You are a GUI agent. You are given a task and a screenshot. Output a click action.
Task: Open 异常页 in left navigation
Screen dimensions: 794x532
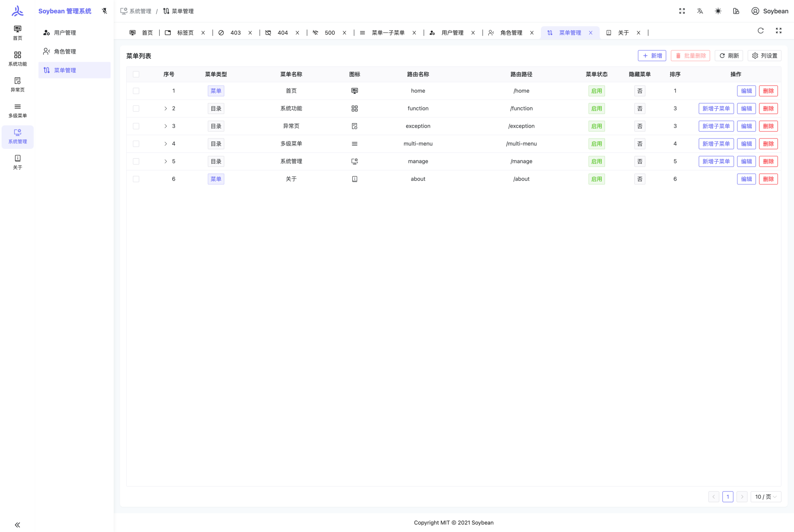point(17,84)
